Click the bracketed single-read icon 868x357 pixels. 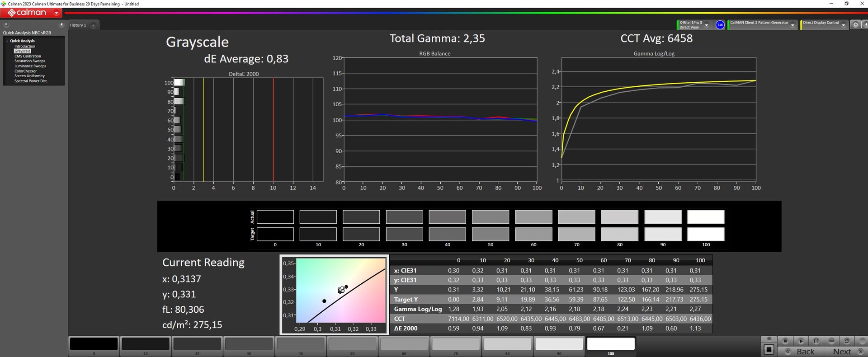pyautogui.click(x=816, y=341)
